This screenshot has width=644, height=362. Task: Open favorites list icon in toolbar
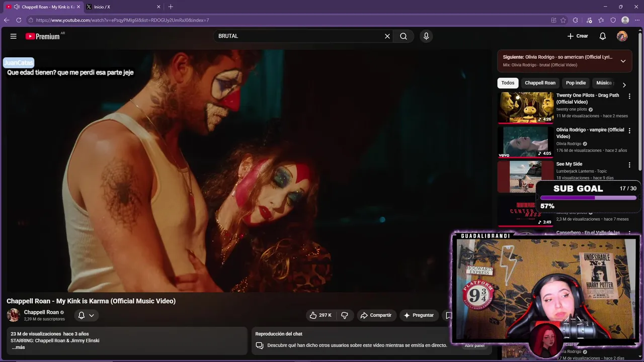click(601, 20)
